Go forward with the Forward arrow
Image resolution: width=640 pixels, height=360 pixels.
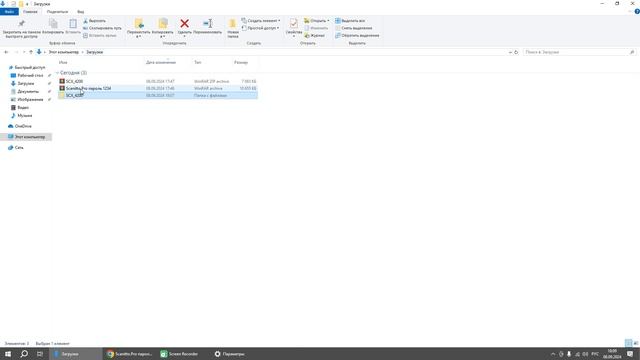pos(16,52)
